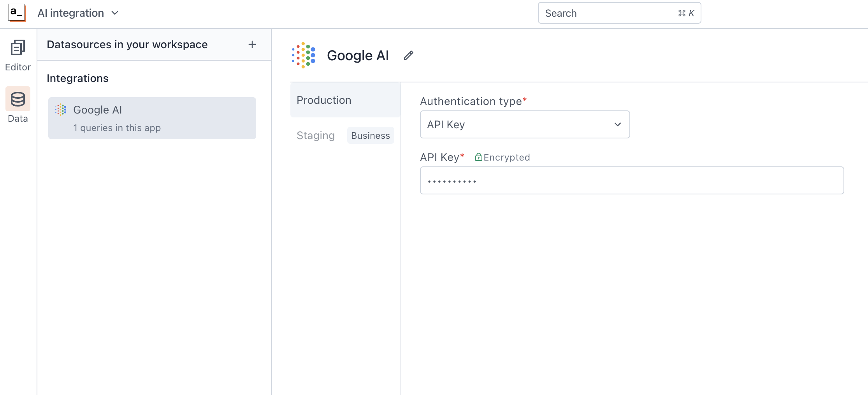This screenshot has height=395, width=868.
Task: Click the Business badge next to Staging
Action: [x=370, y=135]
